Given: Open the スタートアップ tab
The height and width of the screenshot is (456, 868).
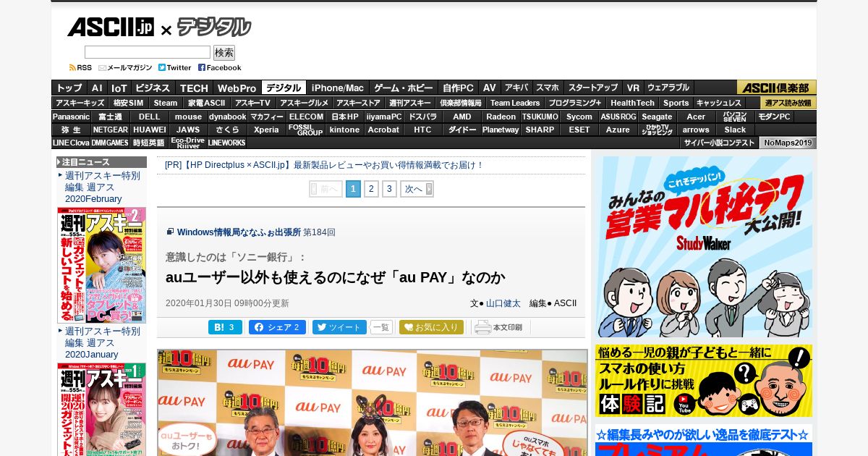Looking at the screenshot, I should [x=593, y=88].
